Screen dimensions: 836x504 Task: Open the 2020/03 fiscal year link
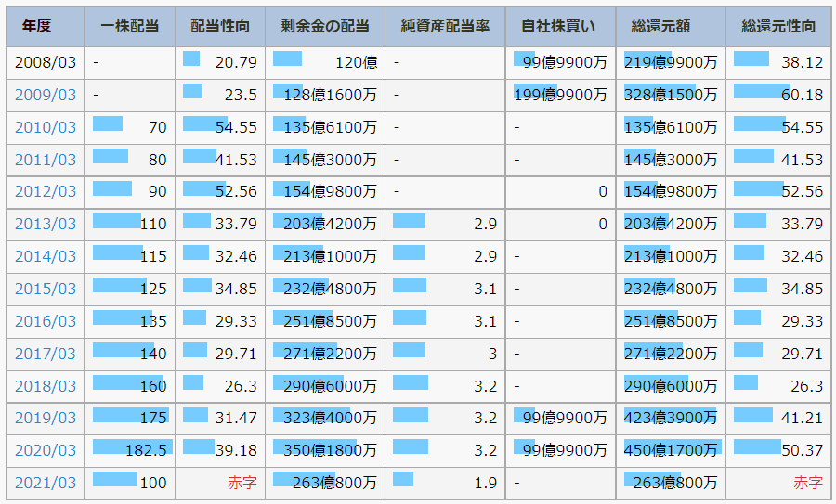[x=46, y=450]
